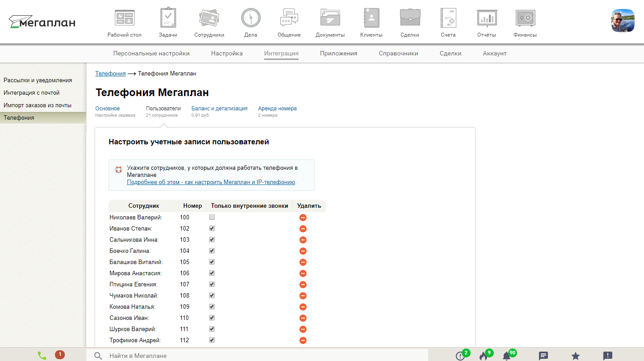Toggle internal calls checkbox for Чумаков Николай
The image size is (644, 361).
[x=212, y=295]
